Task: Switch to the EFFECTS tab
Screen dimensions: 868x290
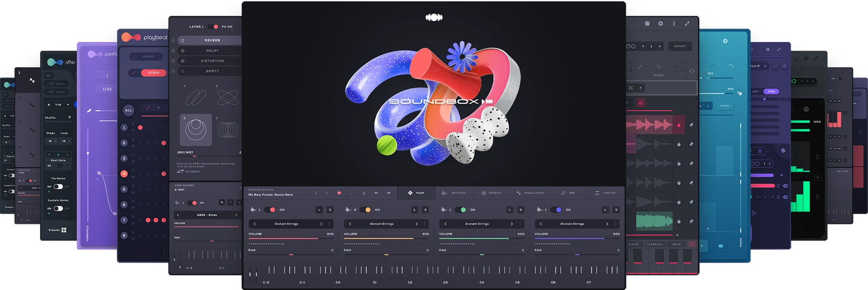Action: (491, 193)
